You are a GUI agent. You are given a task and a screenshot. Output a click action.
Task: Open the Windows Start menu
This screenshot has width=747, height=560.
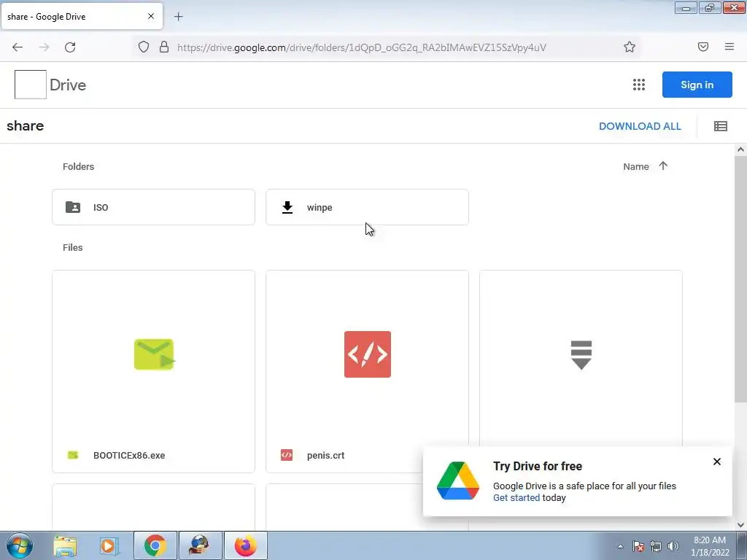click(x=20, y=545)
